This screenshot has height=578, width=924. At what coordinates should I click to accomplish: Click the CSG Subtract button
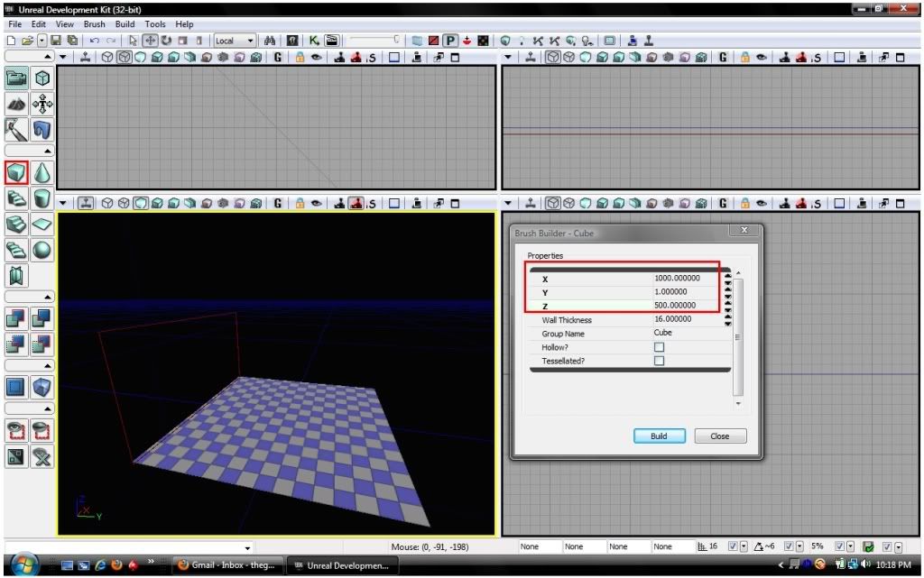tap(42, 319)
